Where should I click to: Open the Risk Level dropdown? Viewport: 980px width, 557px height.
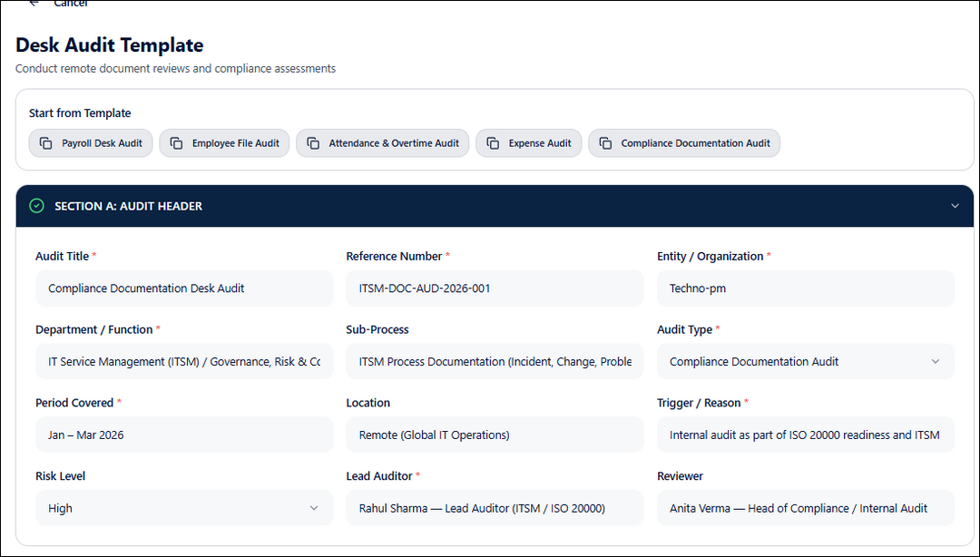(184, 508)
